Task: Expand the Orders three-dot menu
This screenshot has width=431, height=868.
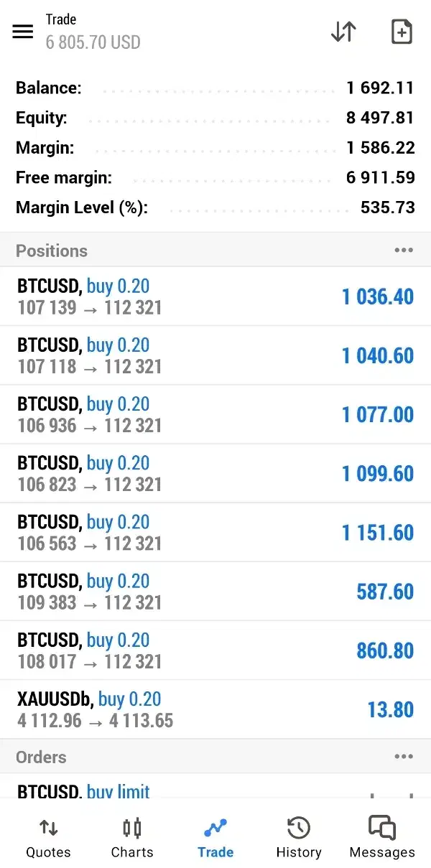Action: coord(404,757)
